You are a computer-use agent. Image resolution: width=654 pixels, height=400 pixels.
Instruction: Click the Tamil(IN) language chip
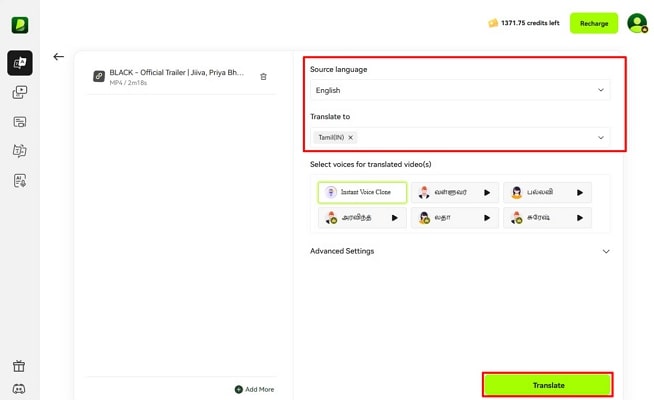(x=335, y=137)
